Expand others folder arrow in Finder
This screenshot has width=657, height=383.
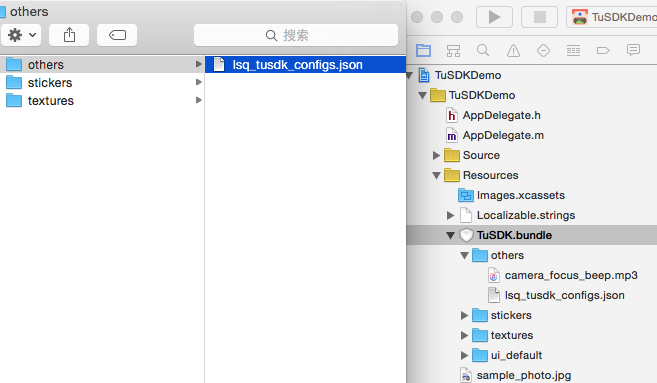point(199,64)
